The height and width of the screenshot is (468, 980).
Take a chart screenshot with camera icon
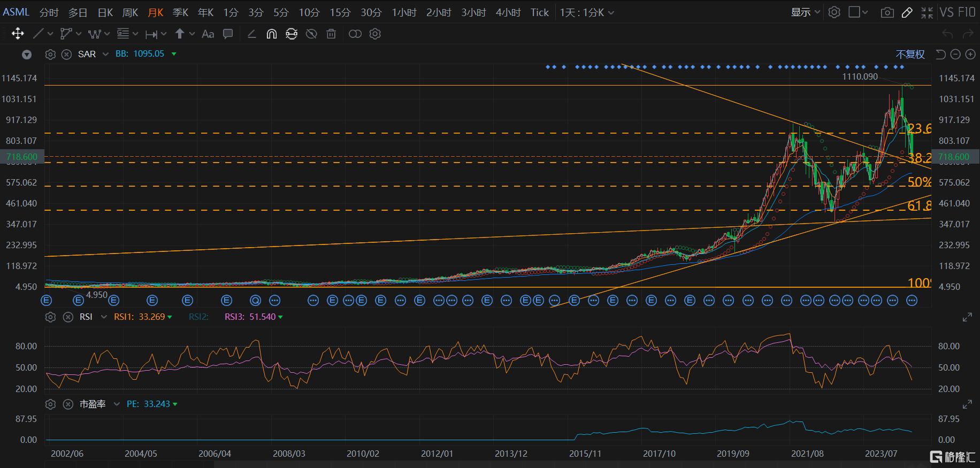(887, 12)
